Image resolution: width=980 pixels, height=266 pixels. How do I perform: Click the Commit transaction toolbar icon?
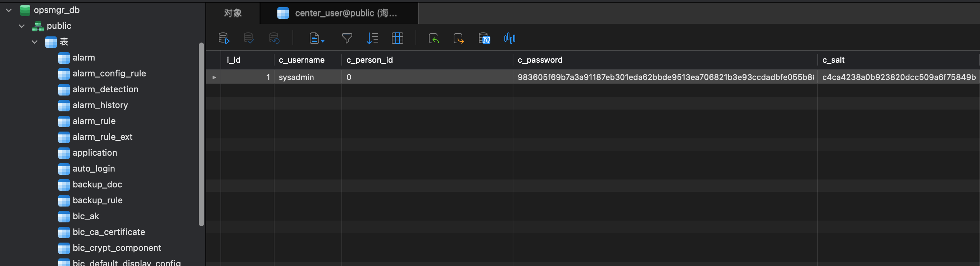249,38
